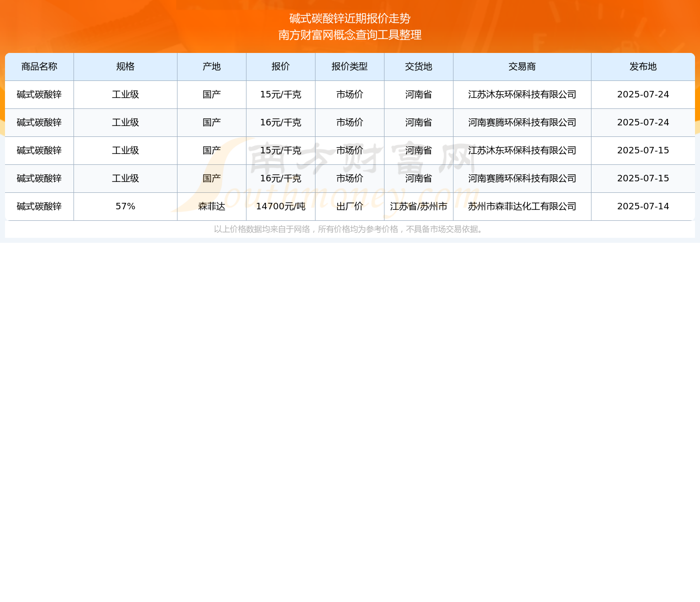The height and width of the screenshot is (602, 700).
Task: Click 苏州市森菲达化工有限公司 trader cell
Action: pos(522,206)
